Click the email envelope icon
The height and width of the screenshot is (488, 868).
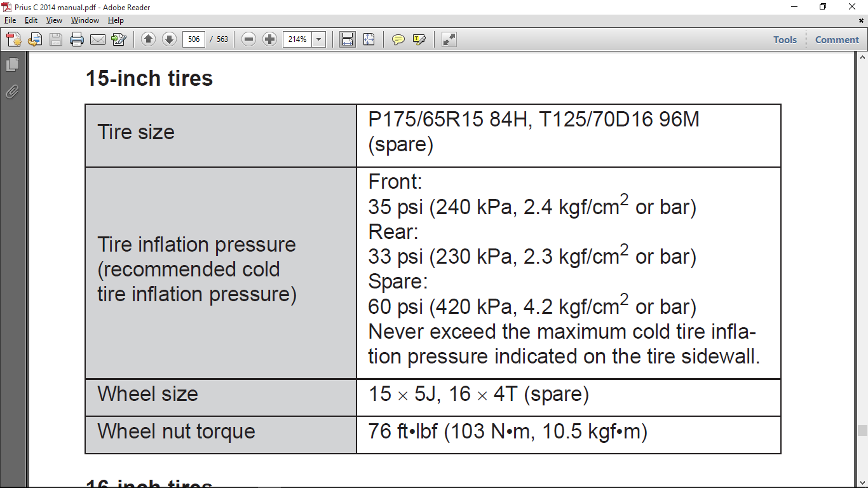point(98,39)
